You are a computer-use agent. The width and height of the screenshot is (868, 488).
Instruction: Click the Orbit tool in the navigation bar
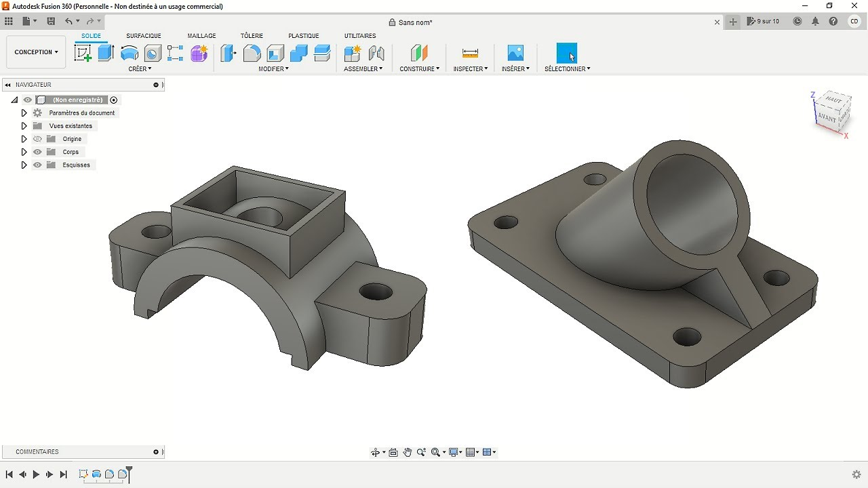pyautogui.click(x=376, y=451)
